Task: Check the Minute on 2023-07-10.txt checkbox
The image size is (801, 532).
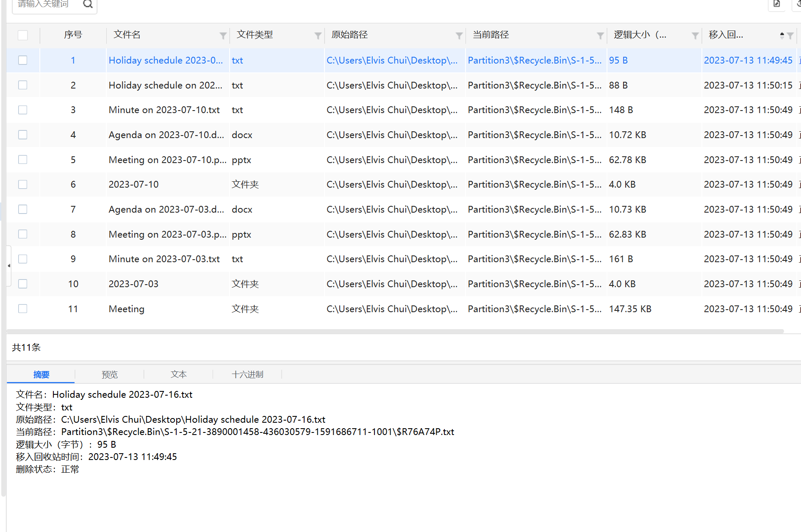Action: [x=23, y=110]
